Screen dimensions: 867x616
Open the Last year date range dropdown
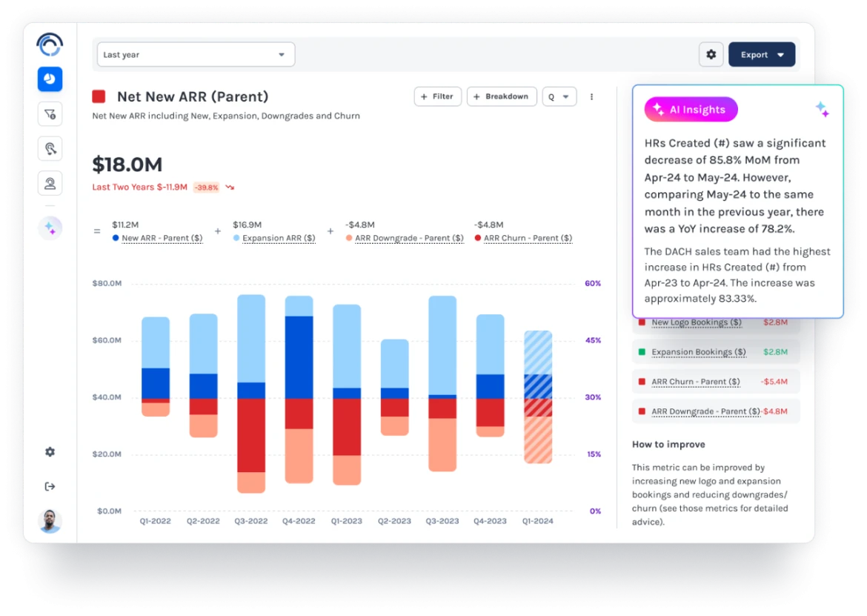click(x=196, y=55)
